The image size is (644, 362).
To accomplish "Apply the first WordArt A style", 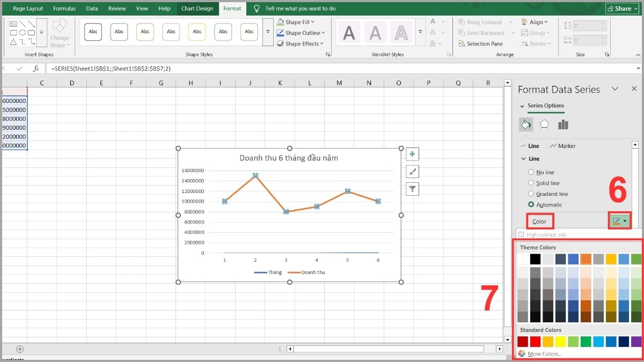I will 349,33.
